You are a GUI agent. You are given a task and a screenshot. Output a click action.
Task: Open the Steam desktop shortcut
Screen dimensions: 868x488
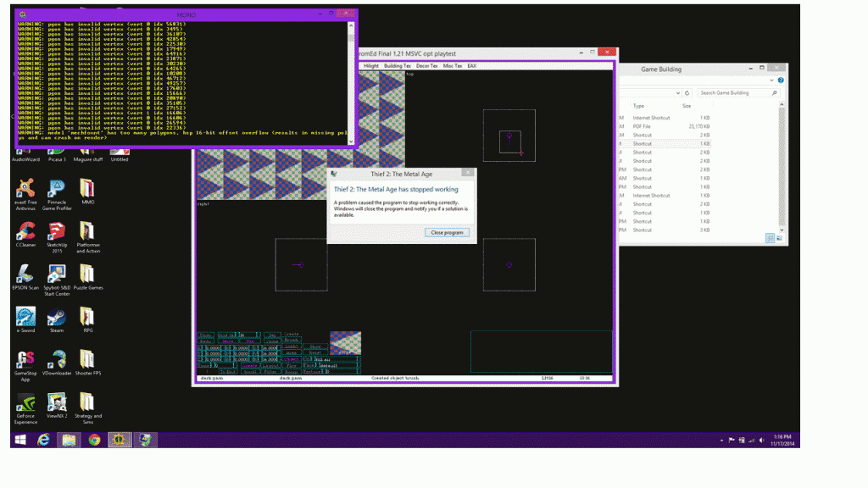coord(57,318)
